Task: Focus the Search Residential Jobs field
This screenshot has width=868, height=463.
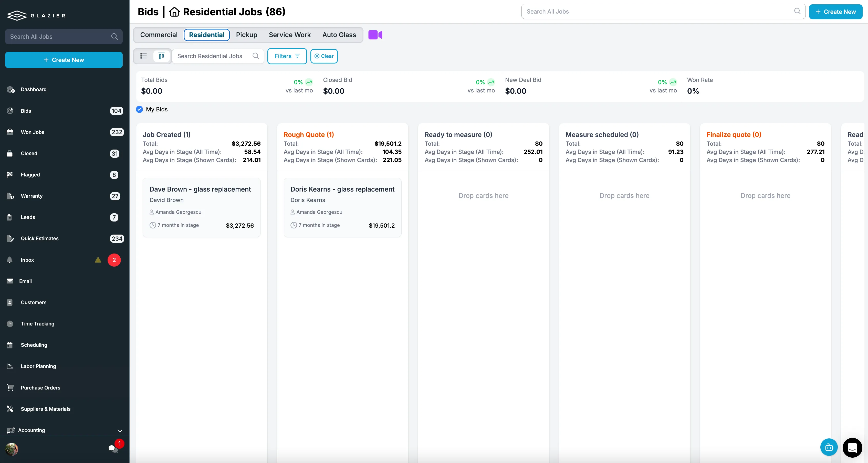Action: click(218, 56)
